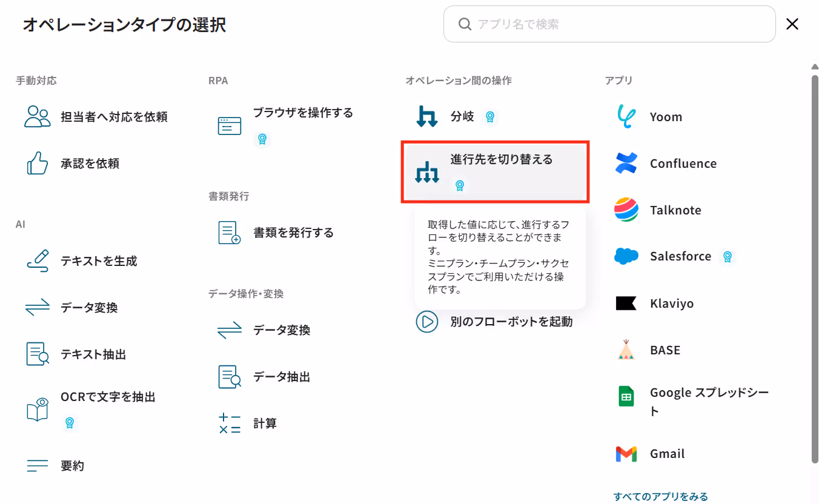Screen dimensions: 819x504
Task: Click the OCRで文字を抽出 book-eye icon
Action: pyautogui.click(x=38, y=409)
